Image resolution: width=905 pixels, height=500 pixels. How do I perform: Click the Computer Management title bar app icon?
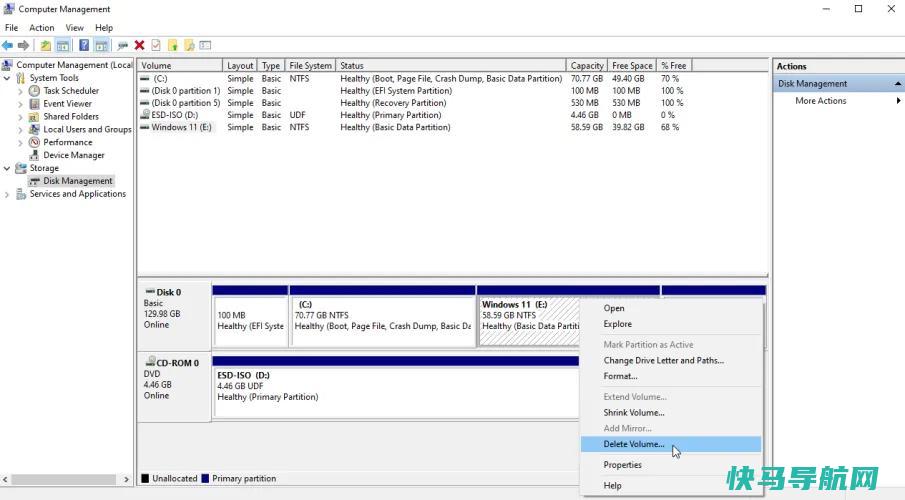pyautogui.click(x=9, y=9)
